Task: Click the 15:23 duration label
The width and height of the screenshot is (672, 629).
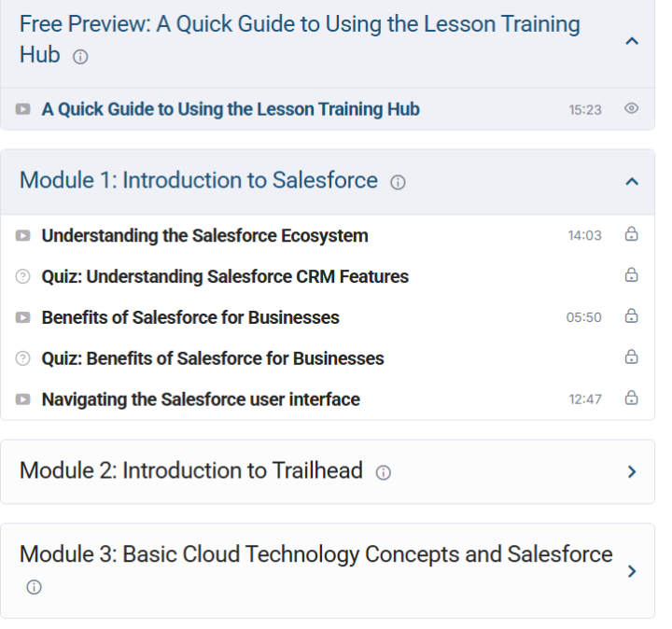Action: (x=585, y=110)
